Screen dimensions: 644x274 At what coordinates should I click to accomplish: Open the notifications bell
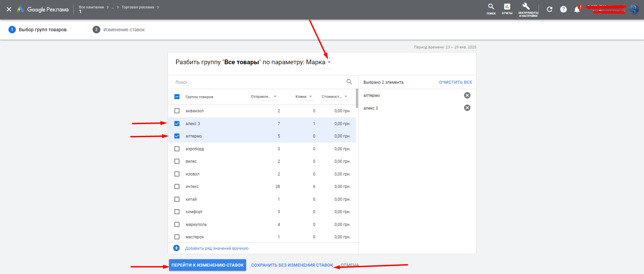point(577,9)
